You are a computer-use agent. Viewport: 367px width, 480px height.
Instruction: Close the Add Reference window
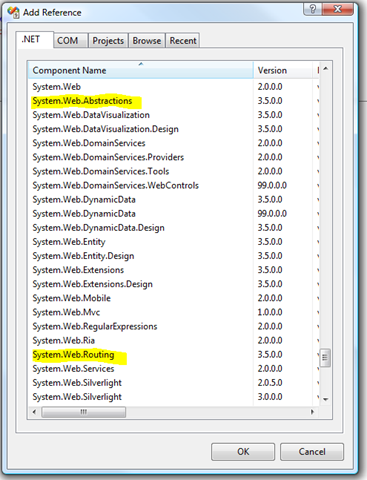tap(337, 9)
